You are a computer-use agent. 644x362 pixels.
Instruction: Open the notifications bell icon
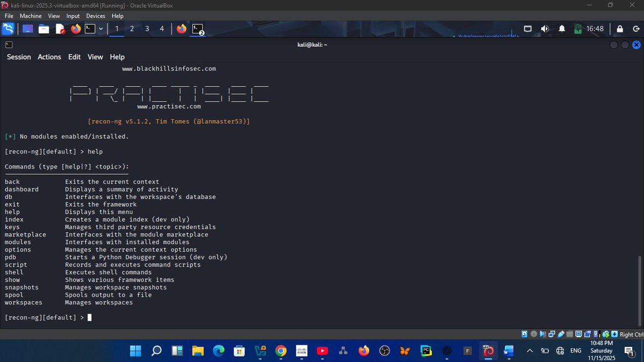562,29
